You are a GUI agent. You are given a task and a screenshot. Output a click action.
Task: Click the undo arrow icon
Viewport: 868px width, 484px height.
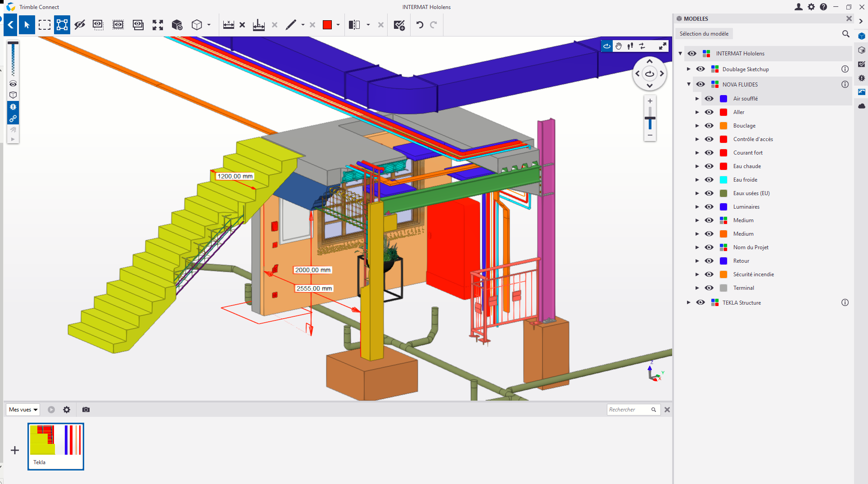(420, 25)
